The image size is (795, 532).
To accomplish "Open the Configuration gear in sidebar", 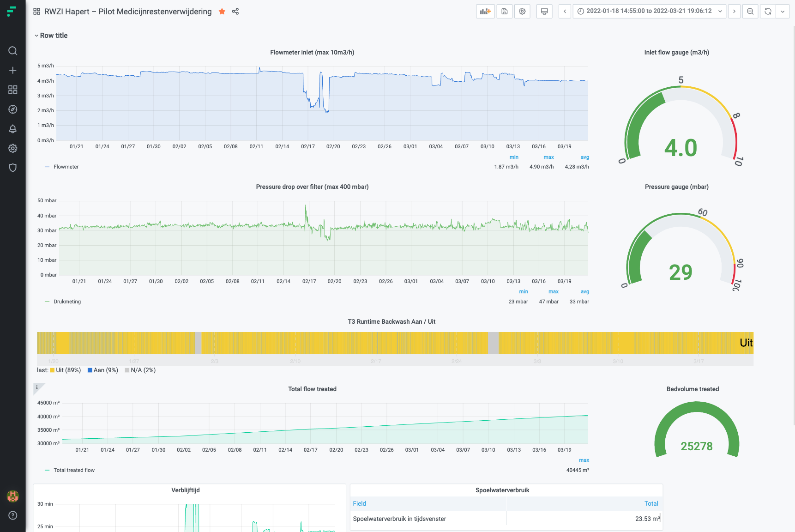I will (13, 148).
